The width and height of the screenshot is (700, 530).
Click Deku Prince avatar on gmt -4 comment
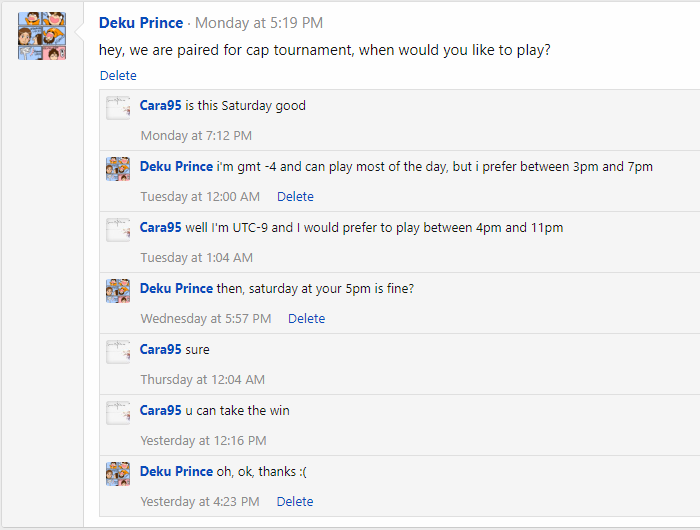[x=118, y=169]
